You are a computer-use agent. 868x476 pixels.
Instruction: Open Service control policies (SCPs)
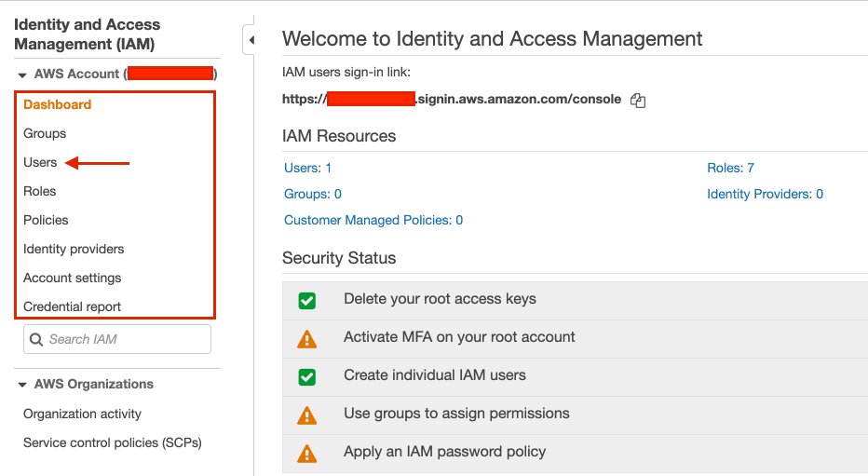point(113,442)
